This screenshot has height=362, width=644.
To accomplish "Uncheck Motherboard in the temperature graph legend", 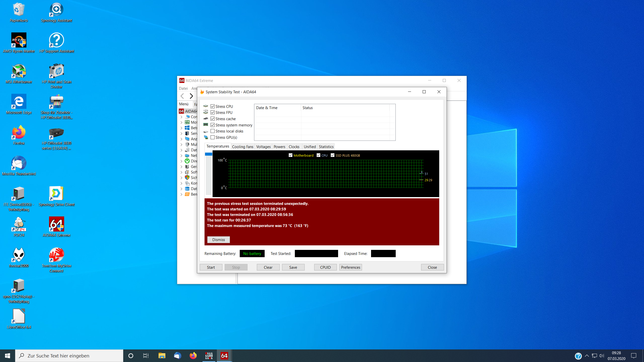I will pos(291,155).
